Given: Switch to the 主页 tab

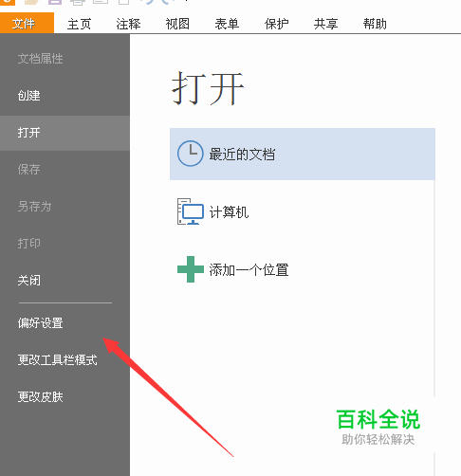Looking at the screenshot, I should pos(79,24).
